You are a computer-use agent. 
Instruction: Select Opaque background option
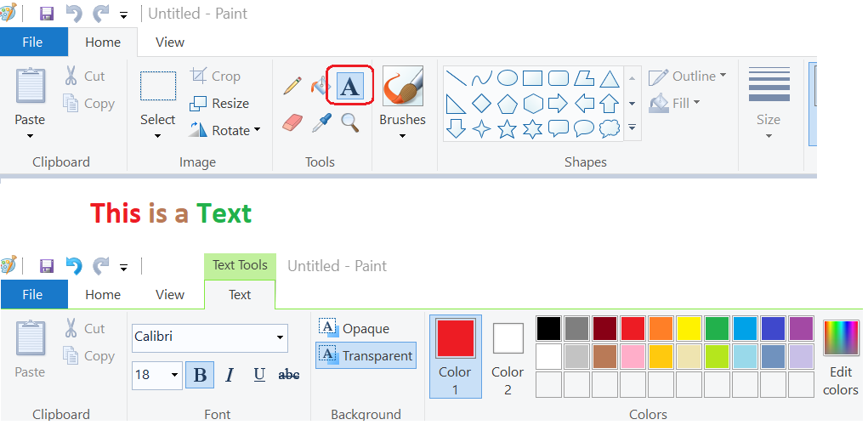coord(355,328)
